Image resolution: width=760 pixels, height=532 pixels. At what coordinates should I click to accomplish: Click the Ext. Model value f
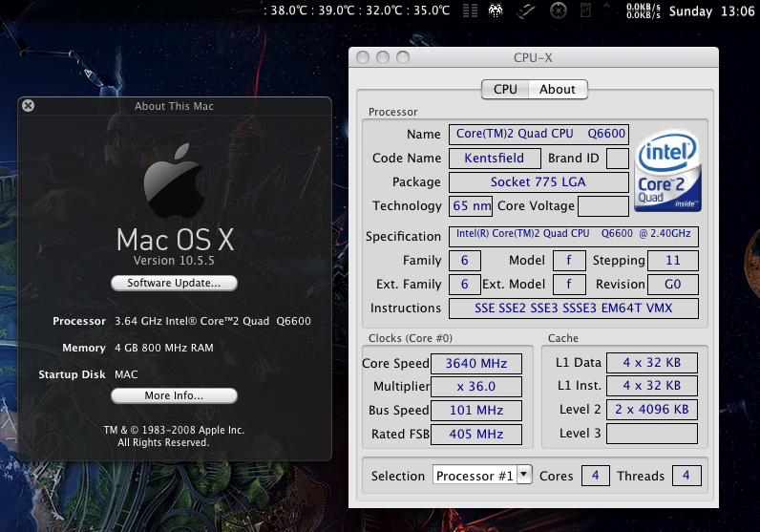pyautogui.click(x=569, y=285)
